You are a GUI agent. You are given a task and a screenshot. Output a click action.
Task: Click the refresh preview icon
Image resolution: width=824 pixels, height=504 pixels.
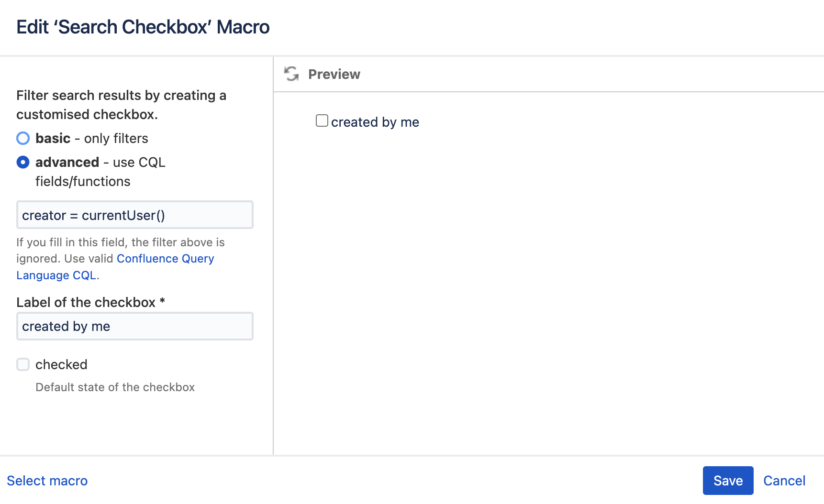tap(291, 74)
